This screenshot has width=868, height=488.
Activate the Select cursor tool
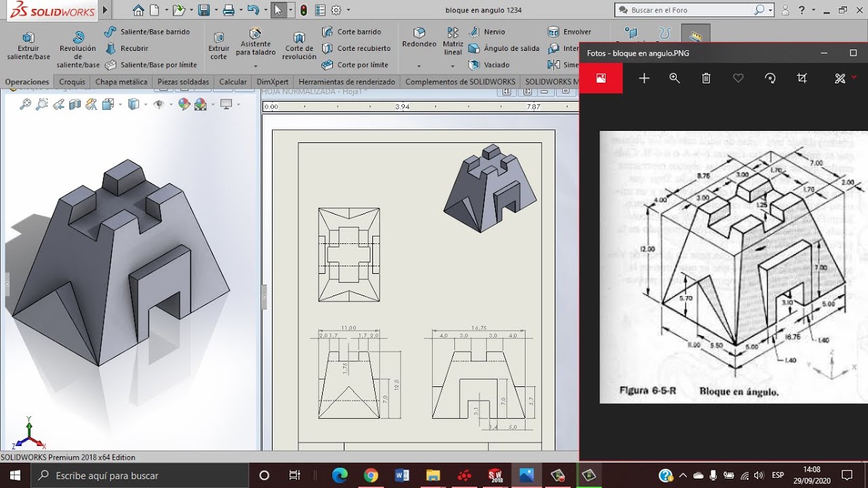(278, 10)
